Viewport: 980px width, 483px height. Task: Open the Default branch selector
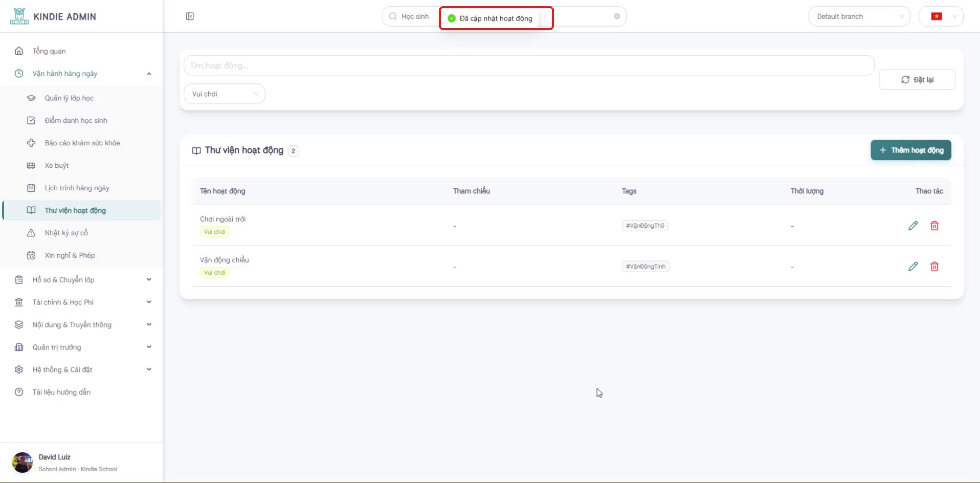point(859,16)
